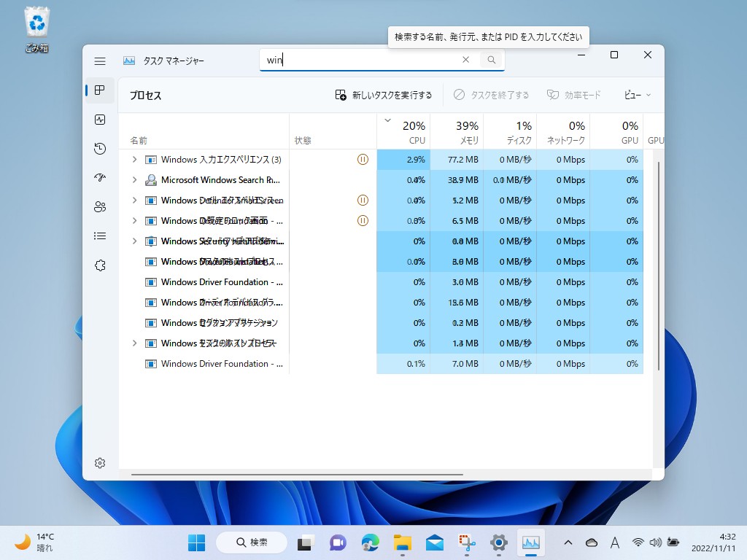The height and width of the screenshot is (560, 747).
Task: Open Settings app from taskbar
Action: [x=499, y=542]
